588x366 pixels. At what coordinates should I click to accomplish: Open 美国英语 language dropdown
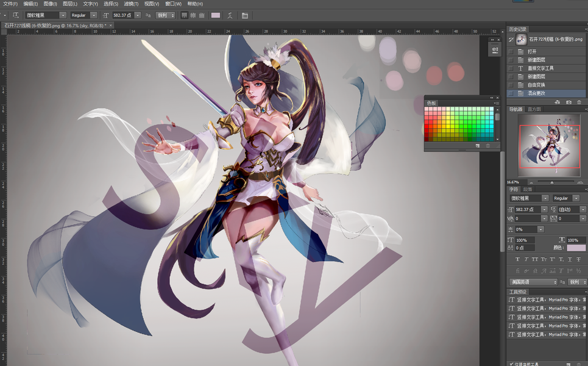tap(533, 282)
